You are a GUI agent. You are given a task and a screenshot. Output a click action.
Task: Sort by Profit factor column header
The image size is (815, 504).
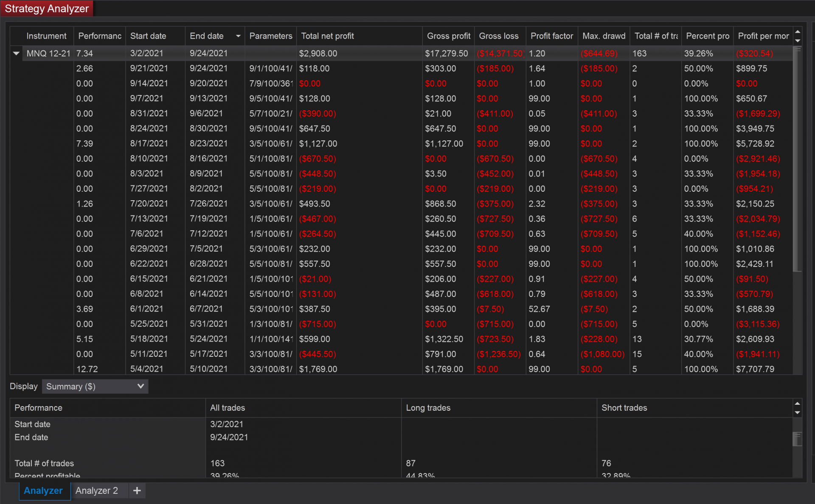[x=551, y=36]
